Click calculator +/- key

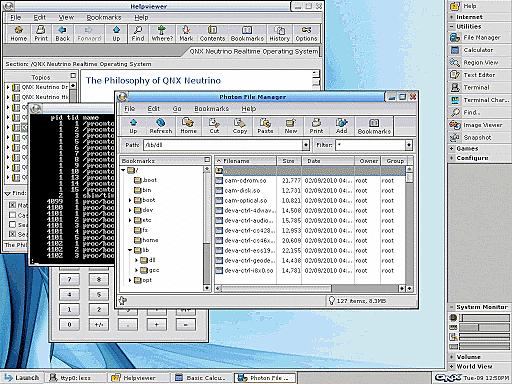[x=99, y=324]
